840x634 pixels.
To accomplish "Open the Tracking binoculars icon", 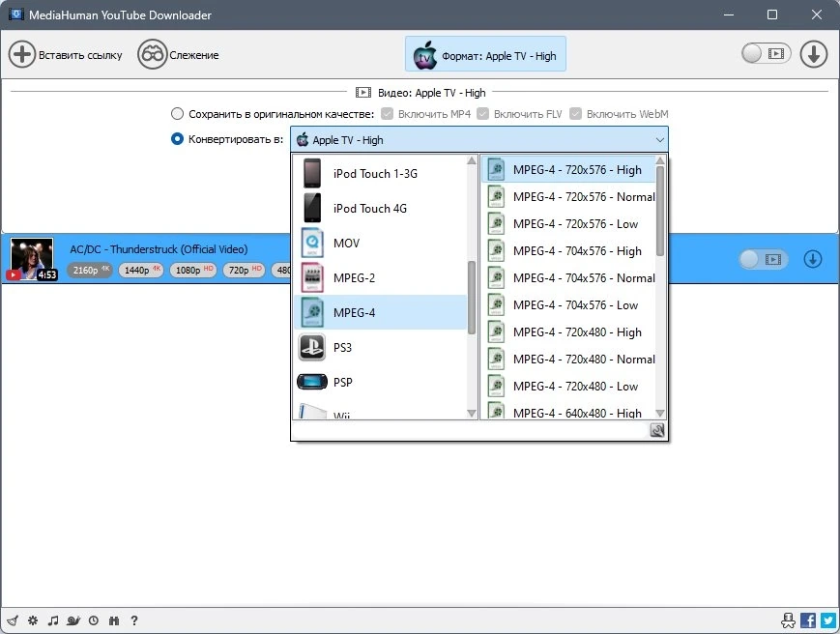I will tap(152, 55).
